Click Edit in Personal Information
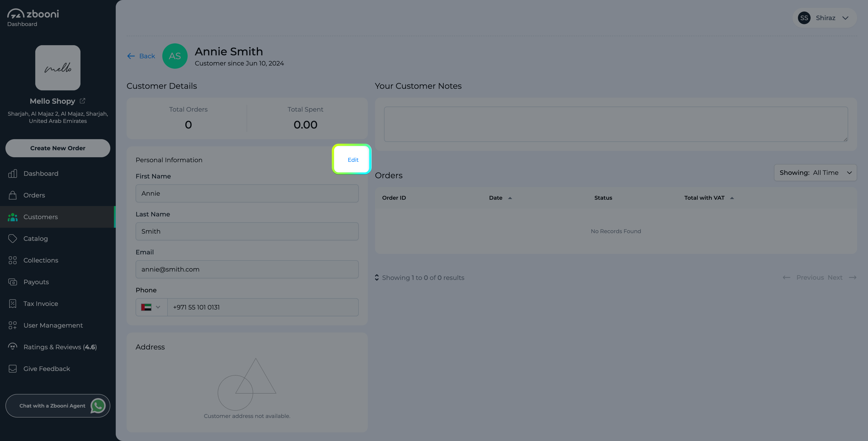Viewport: 868px width, 441px height. pyautogui.click(x=353, y=160)
